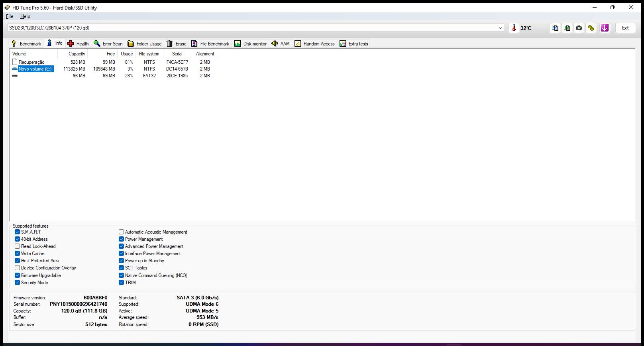644x346 pixels.
Task: Copy screenshot to clipboard icon
Action: pyautogui.click(x=567, y=28)
